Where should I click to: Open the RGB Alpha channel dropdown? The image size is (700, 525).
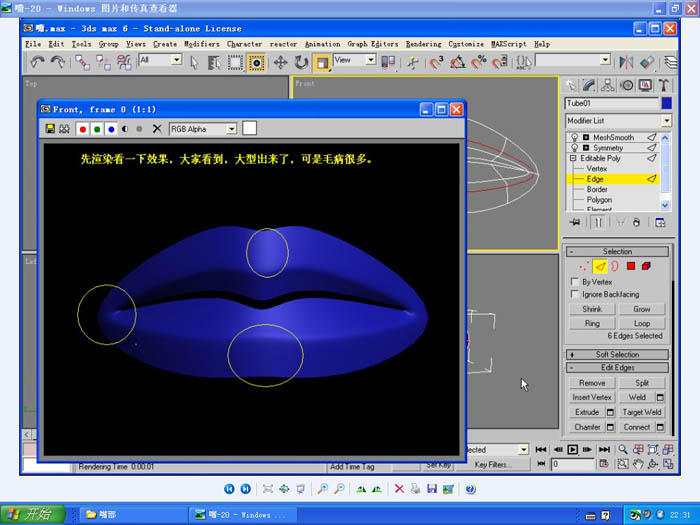tap(231, 129)
